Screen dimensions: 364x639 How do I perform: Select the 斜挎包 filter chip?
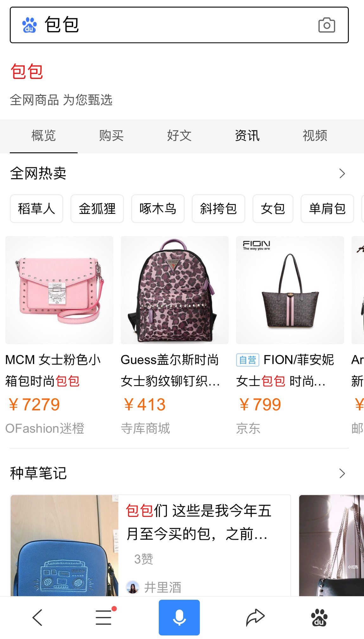(x=218, y=208)
